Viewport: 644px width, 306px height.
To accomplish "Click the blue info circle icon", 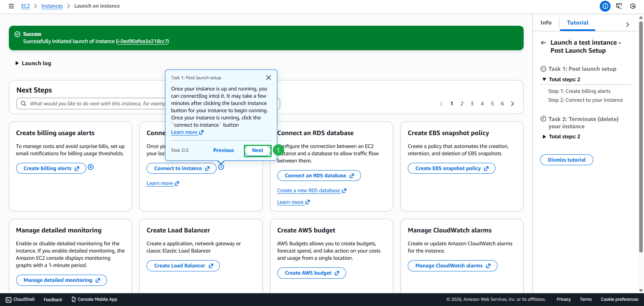I will point(605,6).
